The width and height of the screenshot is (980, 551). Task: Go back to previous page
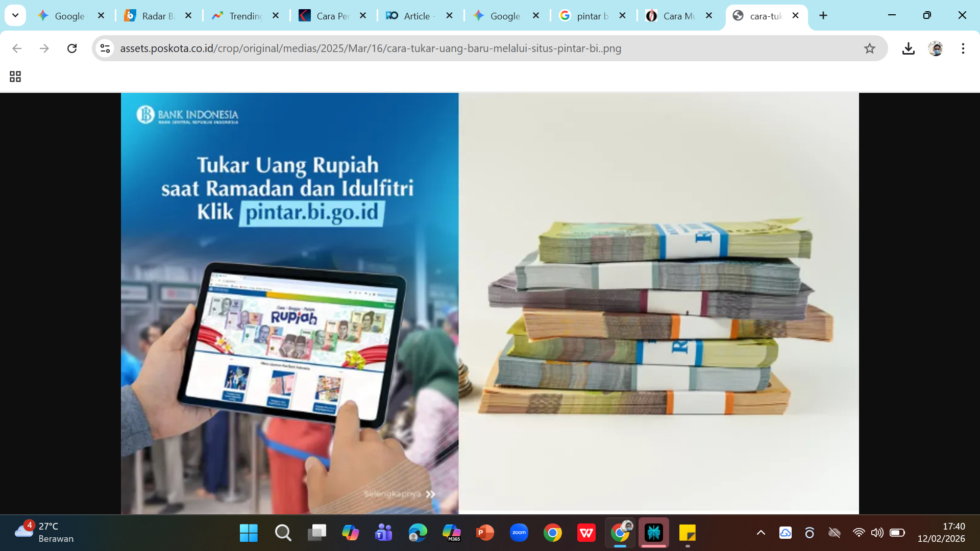[17, 48]
